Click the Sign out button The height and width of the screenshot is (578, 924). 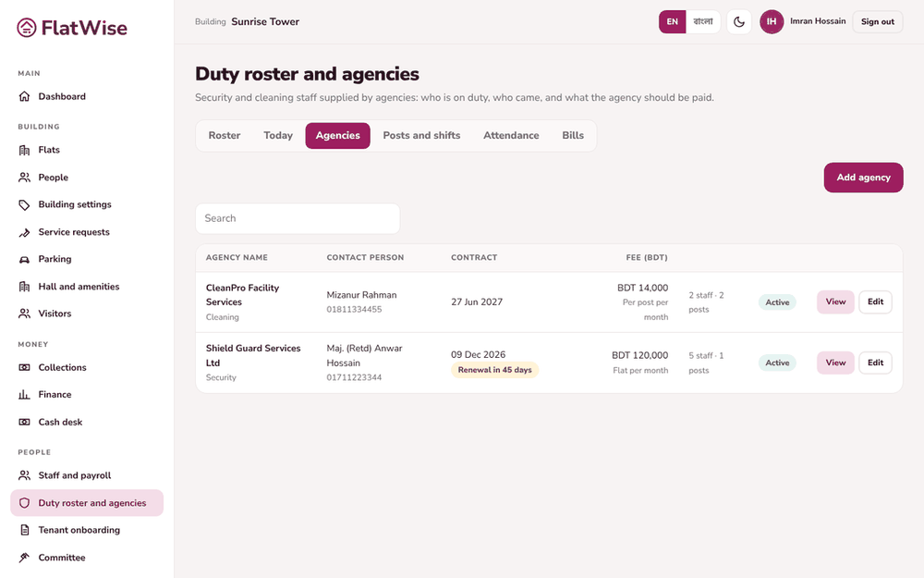[x=878, y=22]
